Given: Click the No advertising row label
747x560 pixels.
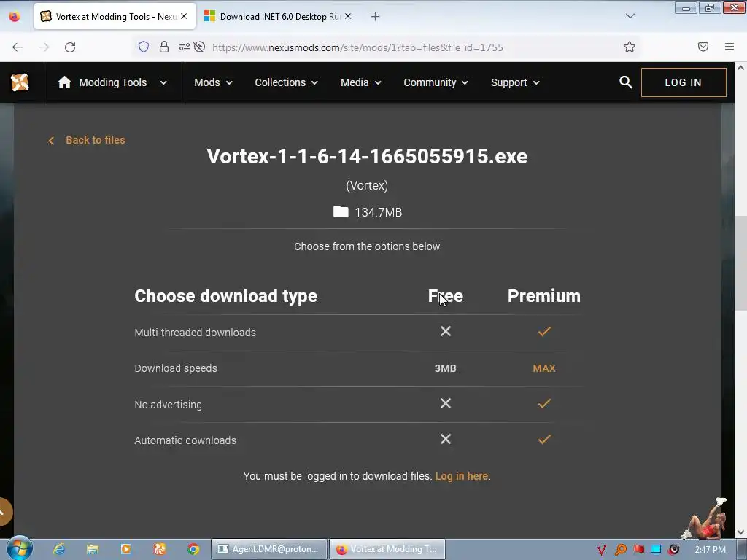Looking at the screenshot, I should click(x=169, y=405).
